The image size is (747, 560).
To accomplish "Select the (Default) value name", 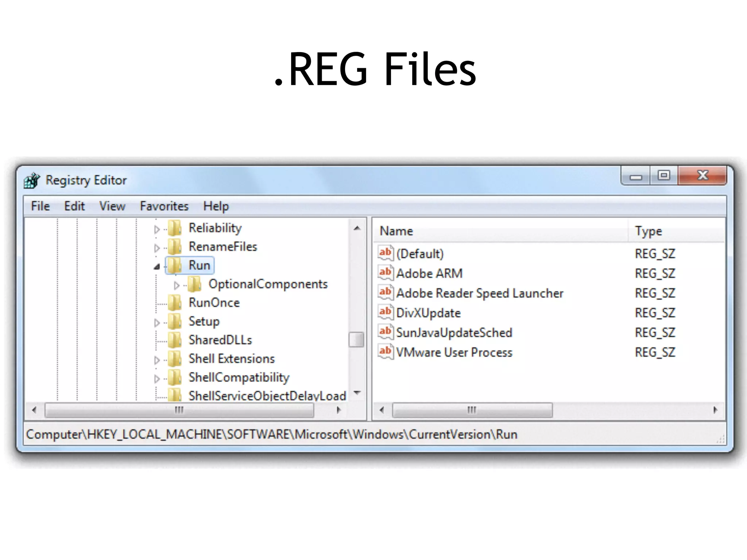I will [x=420, y=254].
